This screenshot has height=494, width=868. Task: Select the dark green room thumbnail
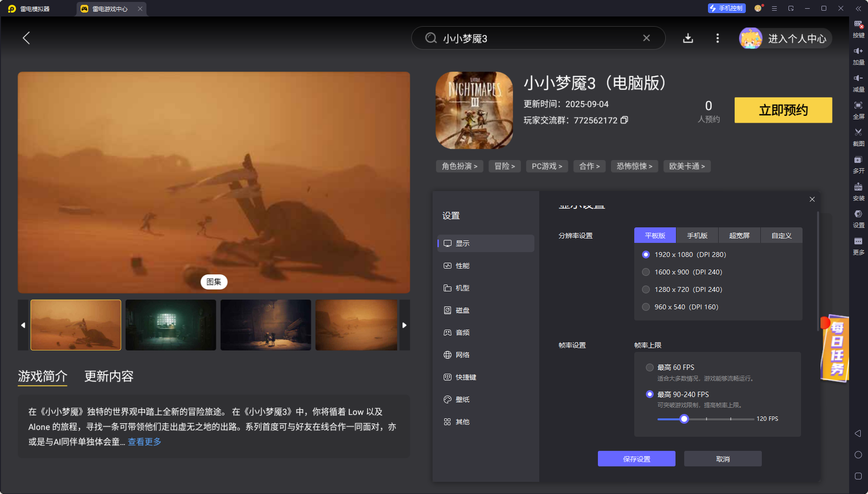pyautogui.click(x=171, y=325)
